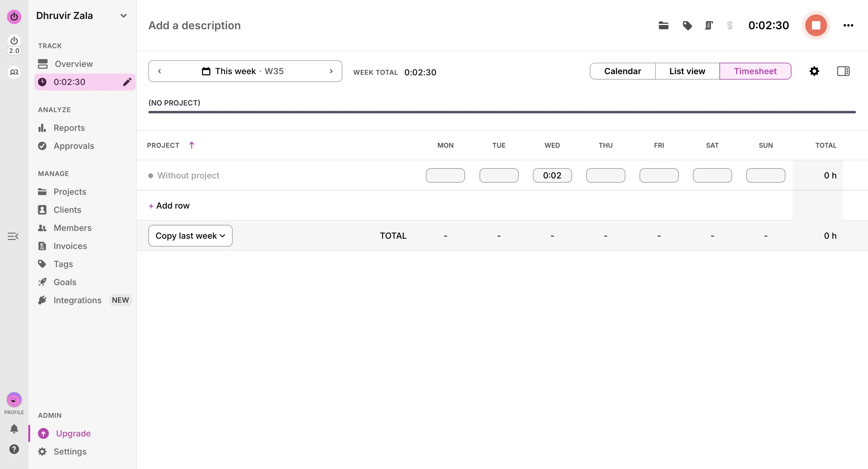Click the Without project row label
Screen dimensions: 868x469
click(188, 175)
